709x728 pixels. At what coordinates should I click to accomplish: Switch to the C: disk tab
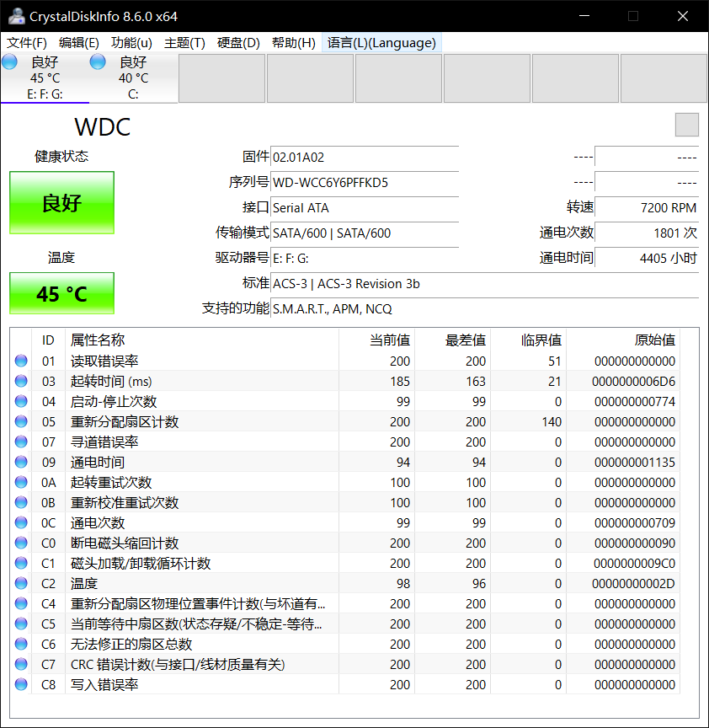pos(133,78)
